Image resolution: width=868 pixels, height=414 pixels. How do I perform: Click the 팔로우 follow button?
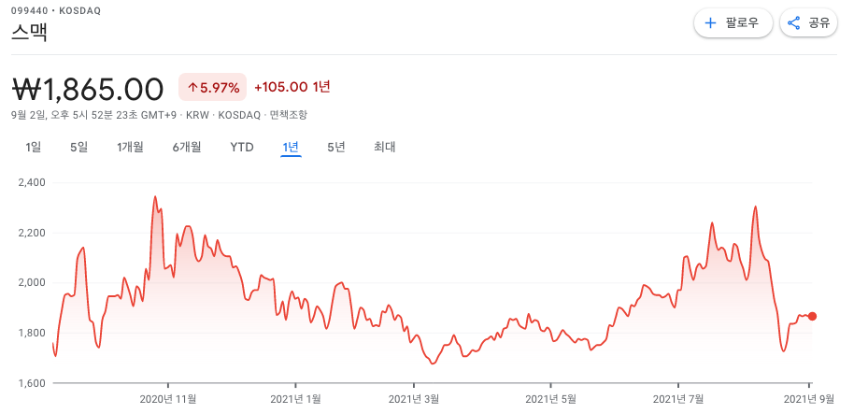[733, 22]
